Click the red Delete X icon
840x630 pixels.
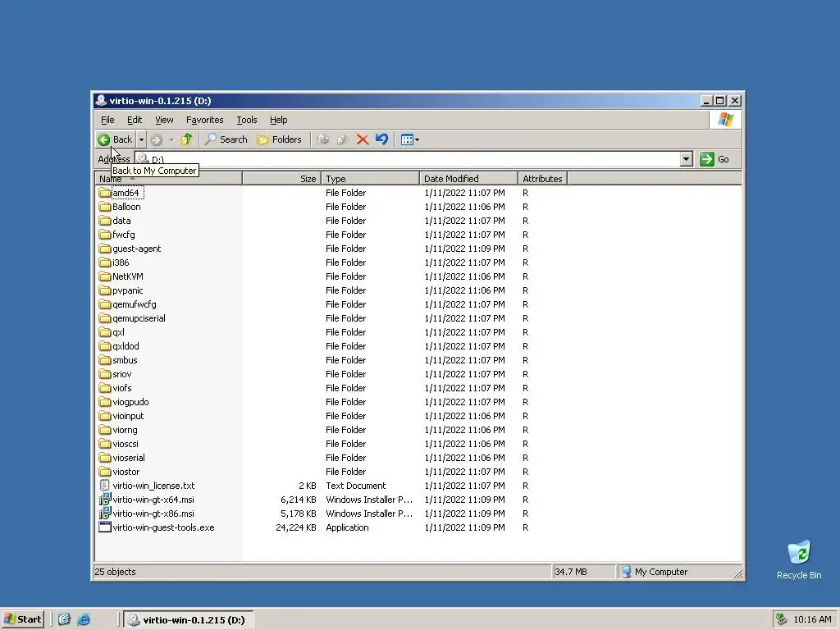coord(362,139)
